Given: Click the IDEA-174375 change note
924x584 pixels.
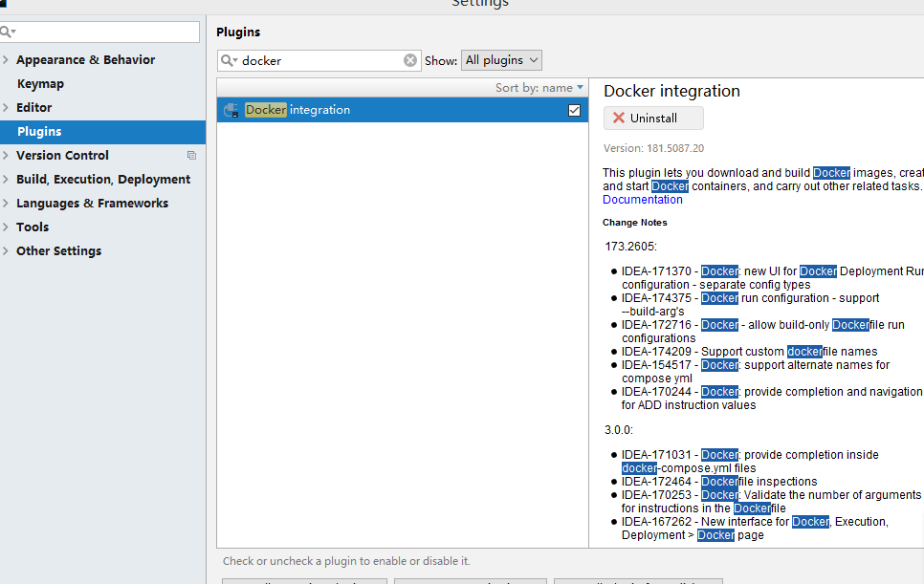Looking at the screenshot, I should click(x=750, y=304).
